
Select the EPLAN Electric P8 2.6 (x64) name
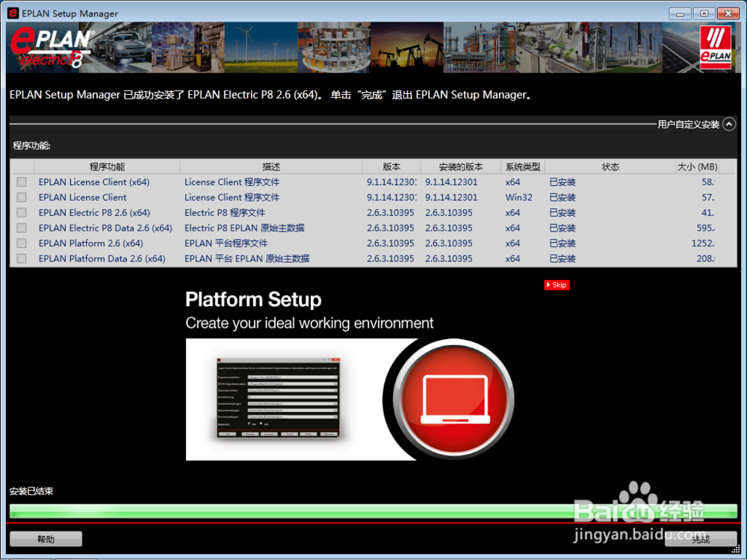pos(94,212)
